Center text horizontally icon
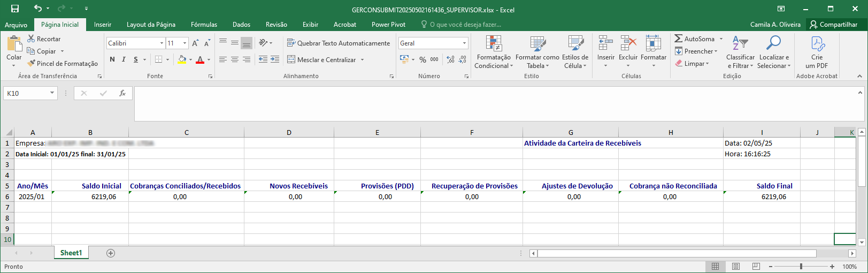The width and height of the screenshot is (868, 273). 235,59
